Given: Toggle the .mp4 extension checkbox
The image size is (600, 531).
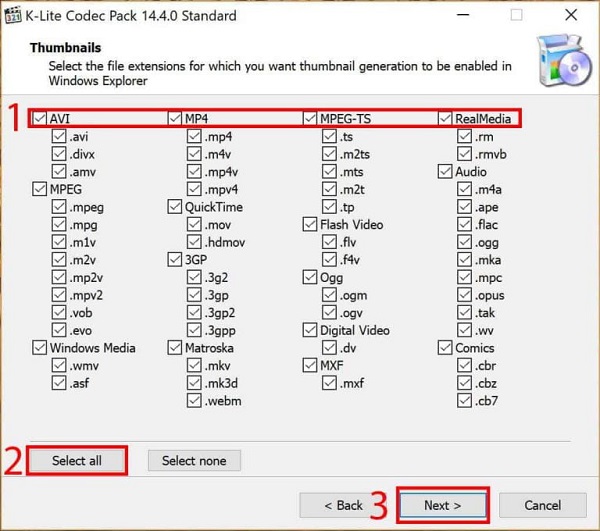Looking at the screenshot, I should click(194, 136).
